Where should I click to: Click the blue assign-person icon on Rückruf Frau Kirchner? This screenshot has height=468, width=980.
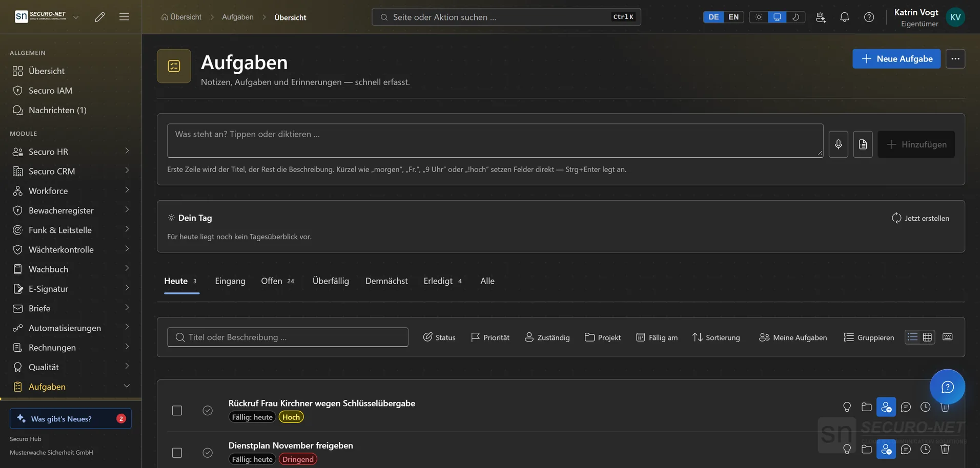coord(886,407)
